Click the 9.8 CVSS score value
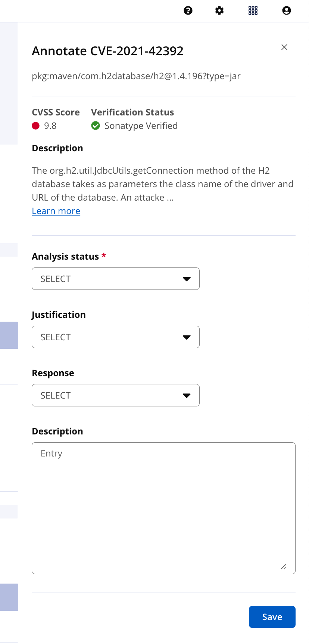 click(50, 126)
